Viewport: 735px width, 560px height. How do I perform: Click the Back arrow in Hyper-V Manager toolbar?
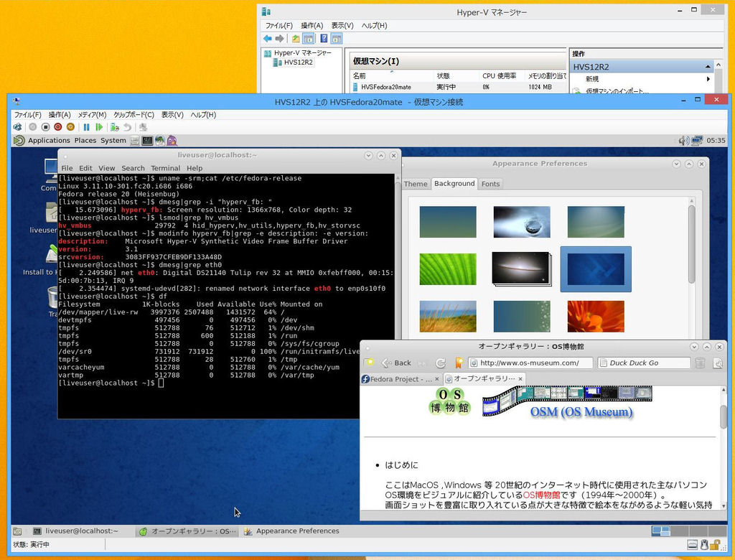click(x=267, y=39)
